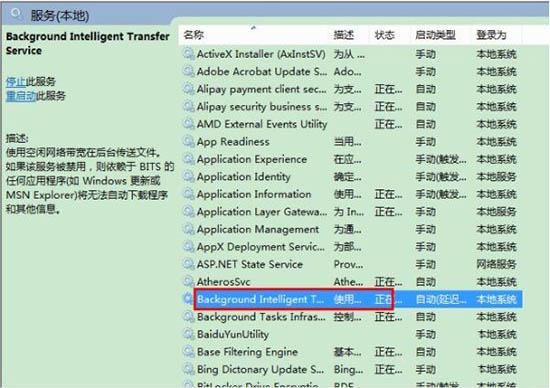This screenshot has height=388, width=550.
Task: Click Athe... description of AtherosSvc
Action: coord(348,282)
